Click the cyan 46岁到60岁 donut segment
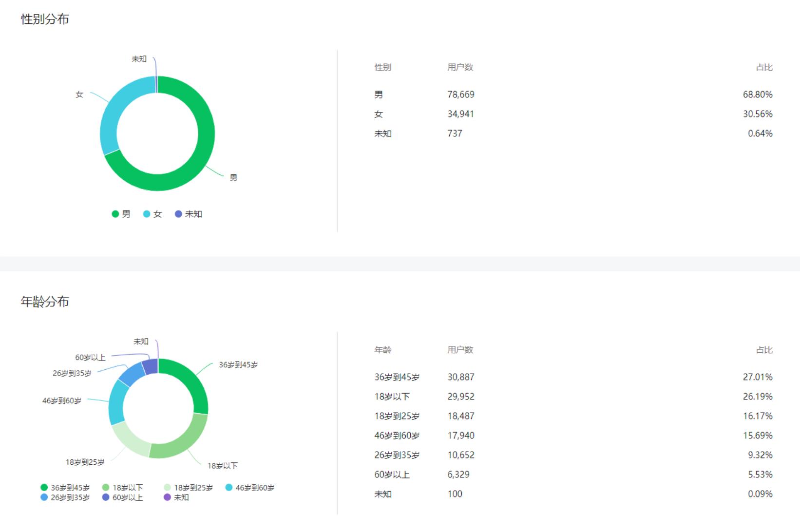 116,403
